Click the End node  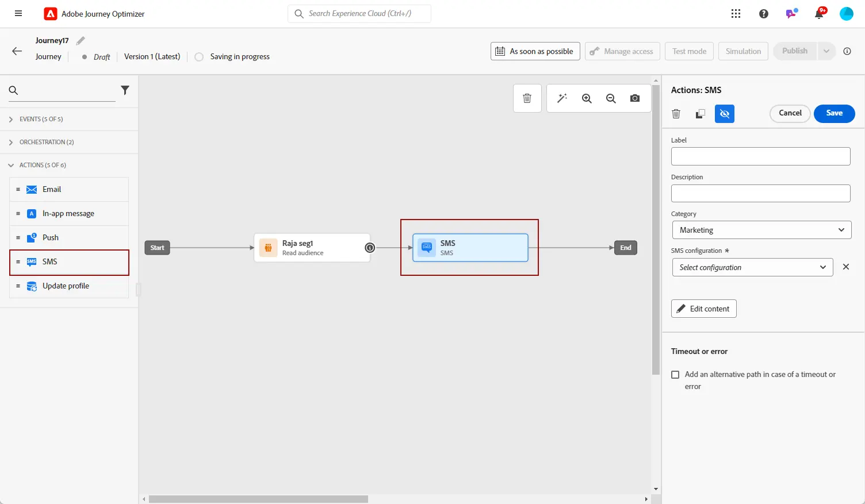[x=626, y=248]
